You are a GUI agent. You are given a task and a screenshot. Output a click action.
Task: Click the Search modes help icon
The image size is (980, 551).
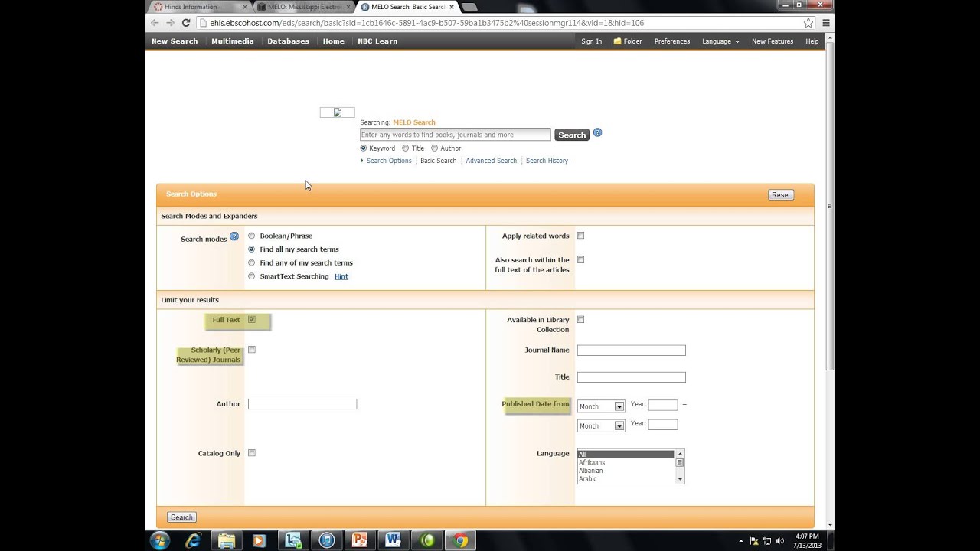pyautogui.click(x=234, y=236)
